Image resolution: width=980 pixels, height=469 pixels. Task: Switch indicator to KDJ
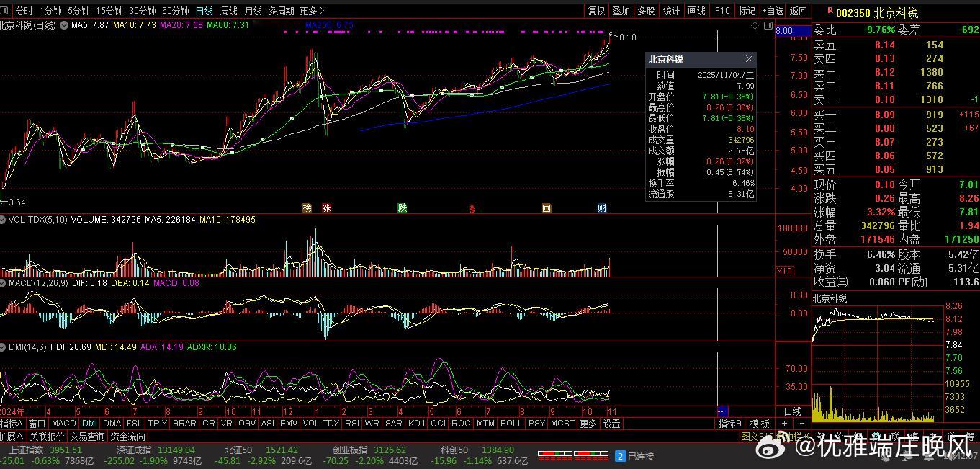[x=416, y=424]
